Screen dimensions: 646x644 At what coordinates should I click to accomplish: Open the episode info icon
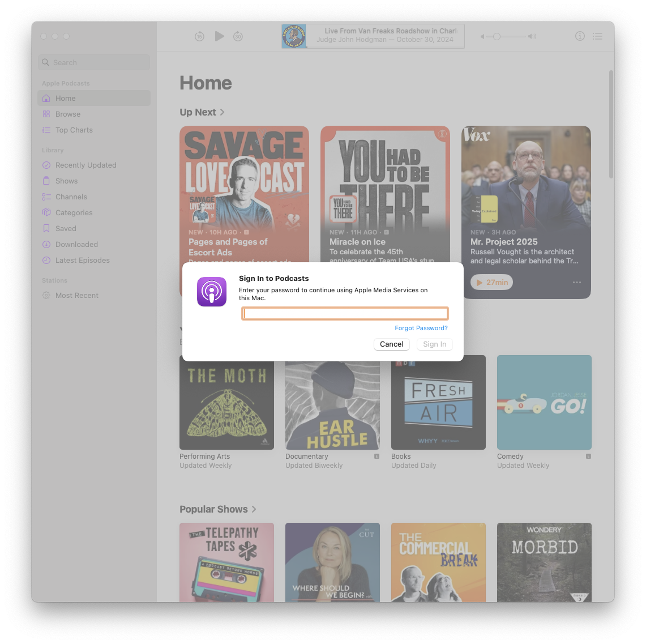pyautogui.click(x=580, y=36)
